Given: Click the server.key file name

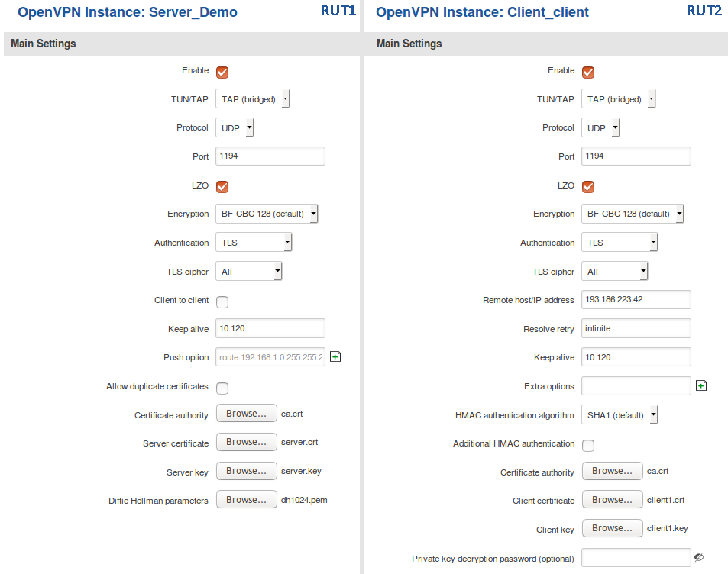Looking at the screenshot, I should (x=301, y=471).
